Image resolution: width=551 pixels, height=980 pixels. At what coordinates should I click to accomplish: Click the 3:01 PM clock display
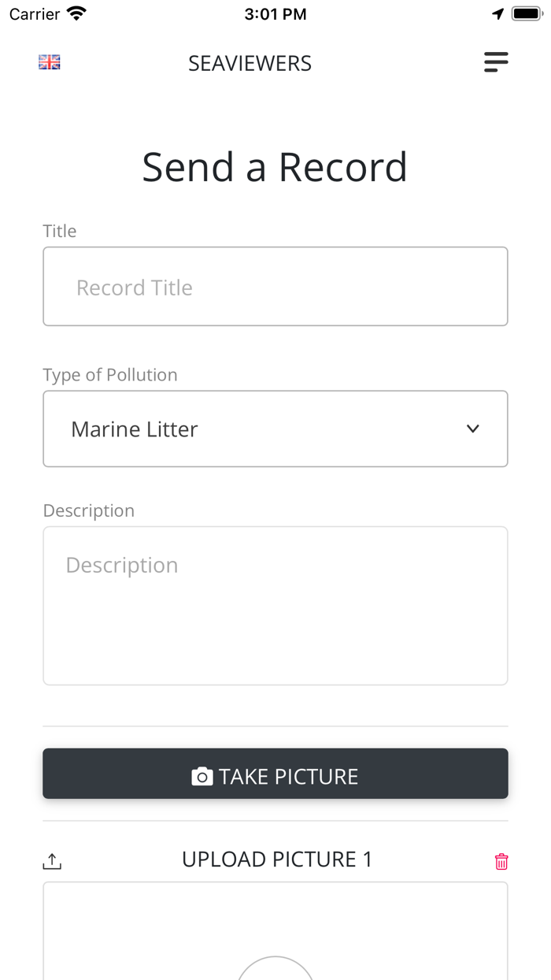tap(275, 13)
